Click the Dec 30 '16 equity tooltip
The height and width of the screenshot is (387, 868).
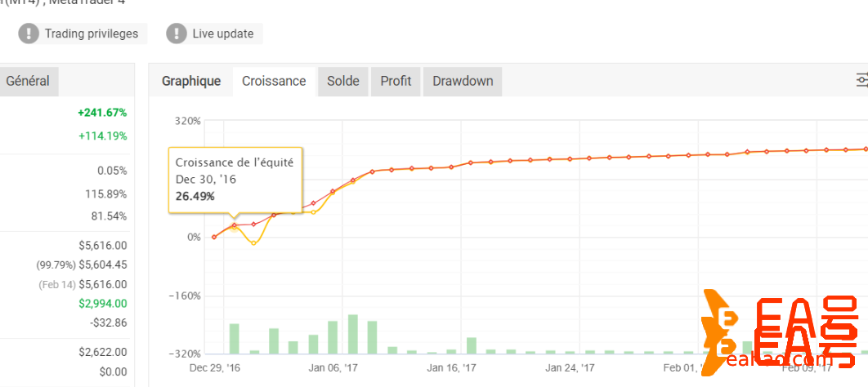(235, 180)
